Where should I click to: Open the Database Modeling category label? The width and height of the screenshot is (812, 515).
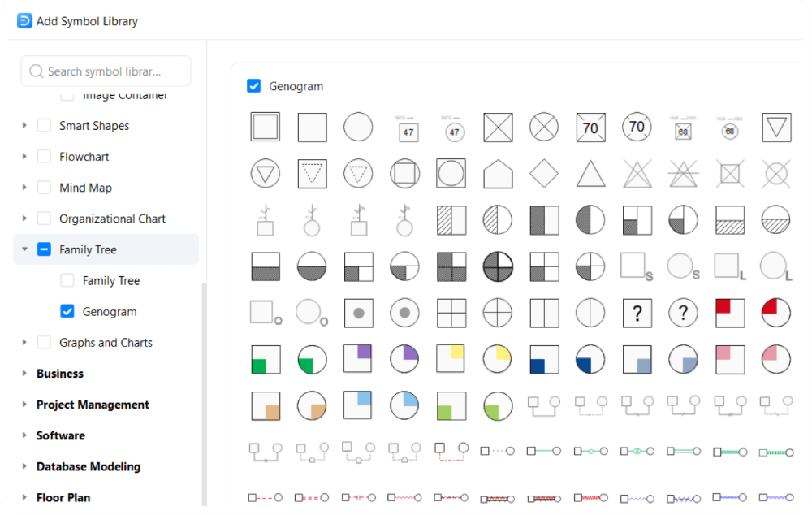point(89,466)
